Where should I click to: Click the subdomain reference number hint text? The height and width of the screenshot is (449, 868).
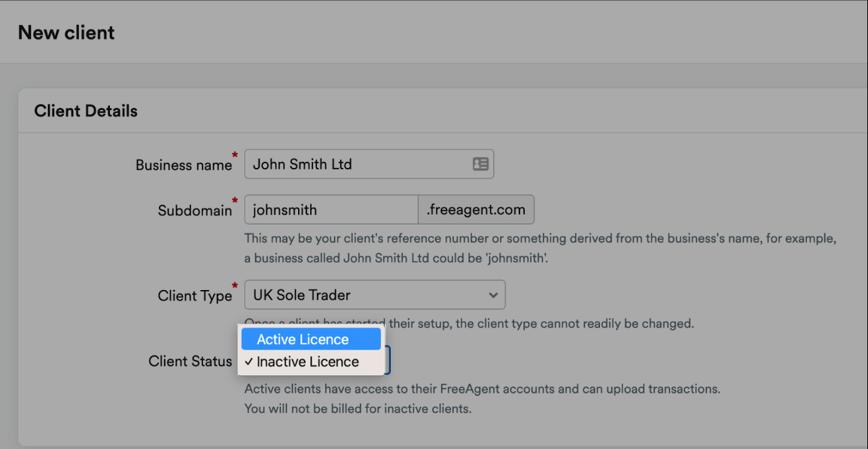pyautogui.click(x=540, y=249)
